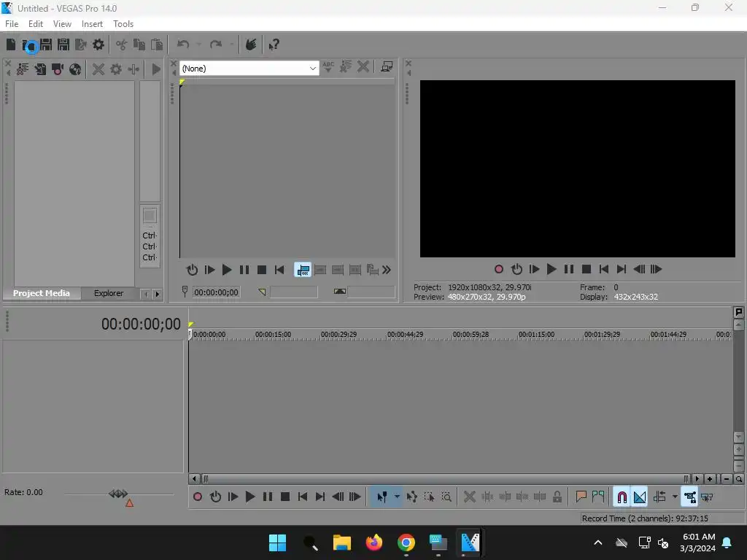Insert Region using green flags icon
Screen dimensions: 747x560
tap(598, 497)
